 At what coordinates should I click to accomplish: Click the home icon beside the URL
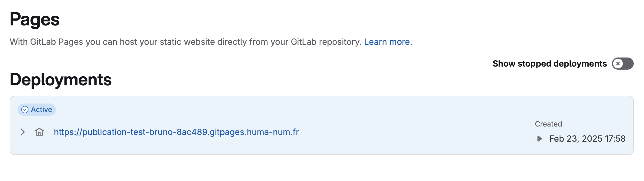[39, 132]
